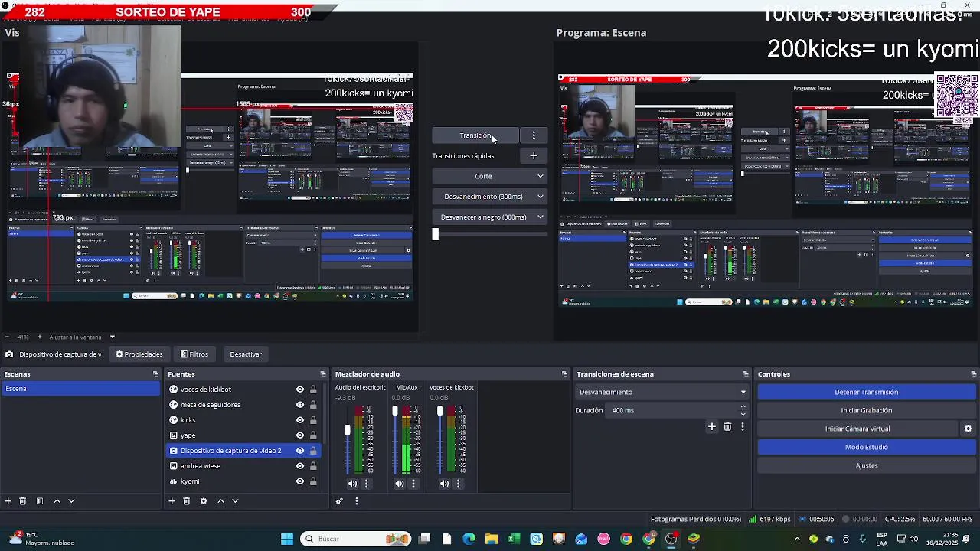Mute voces de kickbot mixer channel
The image size is (980, 551).
[444, 484]
